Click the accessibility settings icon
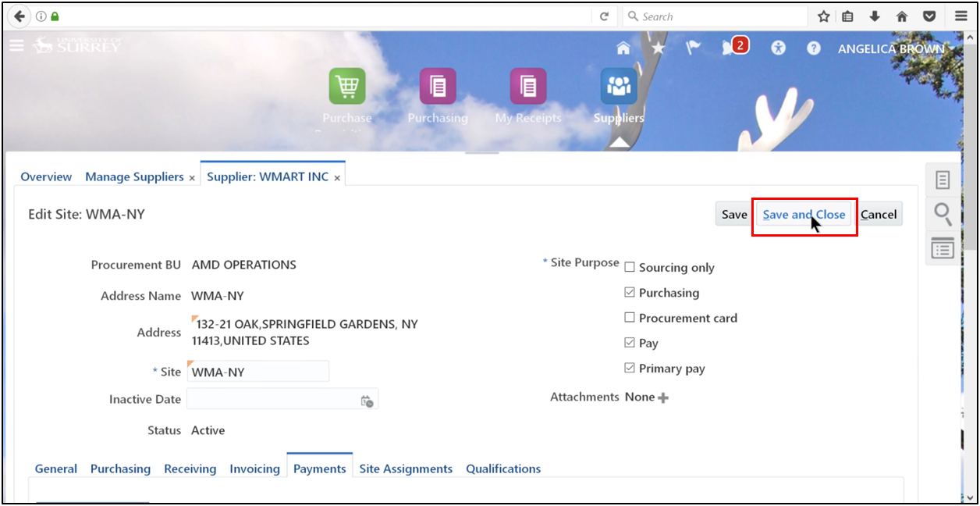This screenshot has width=980, height=506. coord(778,48)
